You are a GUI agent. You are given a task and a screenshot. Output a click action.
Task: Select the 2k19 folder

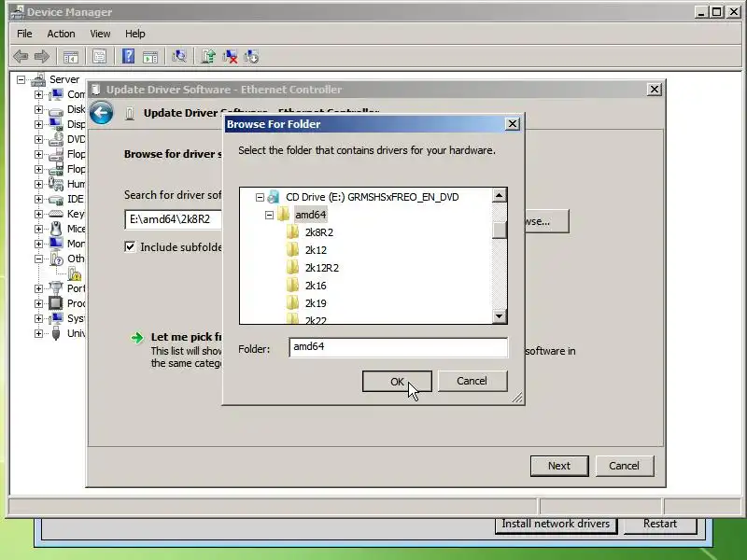316,303
